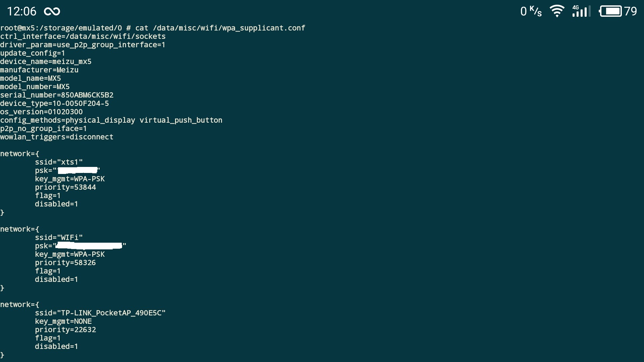Screen dimensions: 644x362
Task: Click the config_methods line
Action: (111, 120)
